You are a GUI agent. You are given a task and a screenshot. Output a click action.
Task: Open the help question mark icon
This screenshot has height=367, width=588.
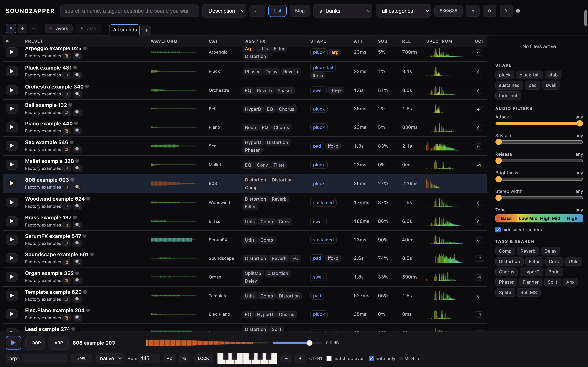tap(506, 11)
